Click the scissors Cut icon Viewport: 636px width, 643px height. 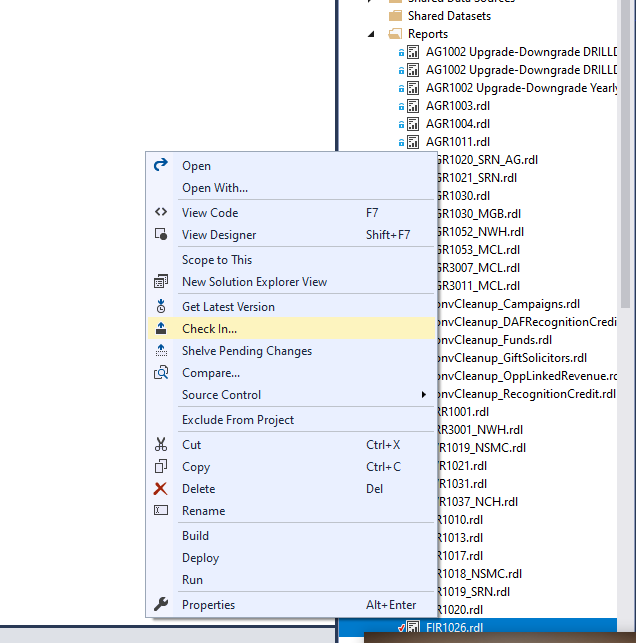pyautogui.click(x=161, y=444)
